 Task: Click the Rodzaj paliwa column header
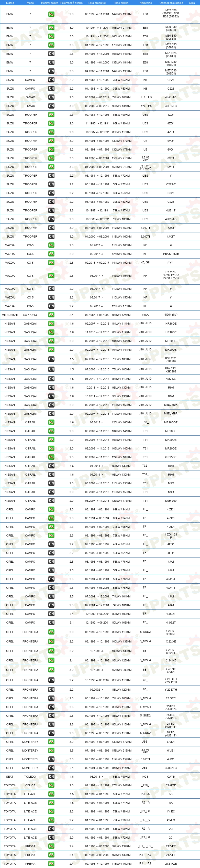point(50,3)
